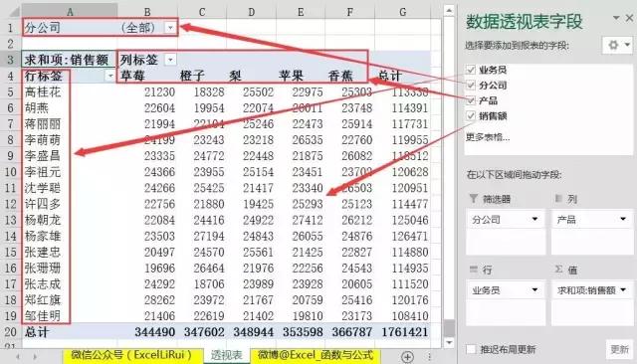Select column G header
Screen dimensions: 637x364
pos(402,11)
